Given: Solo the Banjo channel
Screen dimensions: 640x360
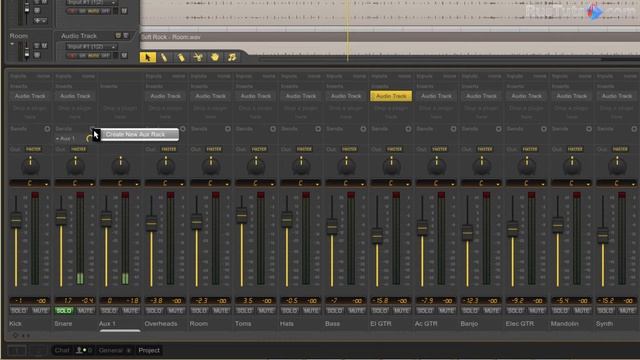Looking at the screenshot, I should (470, 311).
